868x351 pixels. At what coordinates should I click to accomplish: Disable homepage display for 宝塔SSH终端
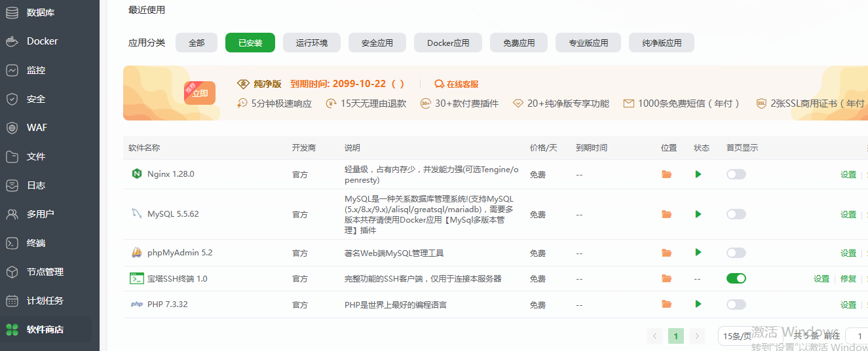736,278
